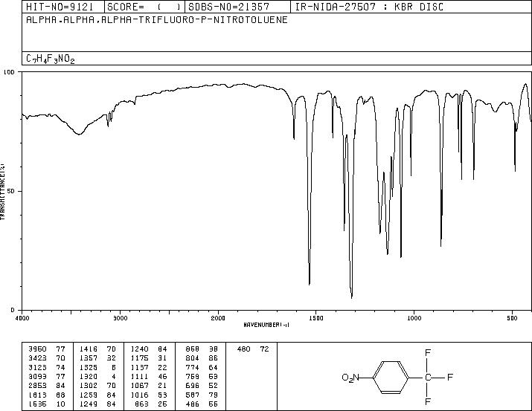The width and height of the screenshot is (532, 411).
Task: Click the 1302 peak table entry
Action: pos(97,385)
